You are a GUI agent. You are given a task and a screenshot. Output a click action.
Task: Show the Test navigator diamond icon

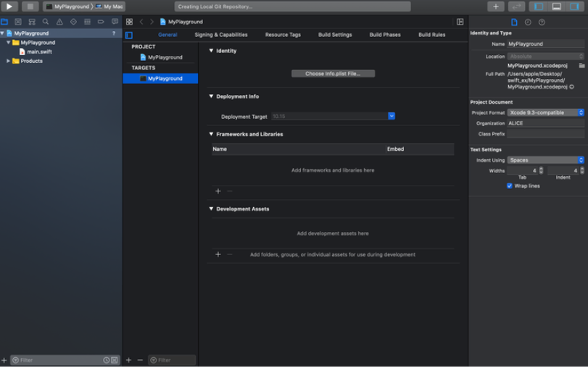(x=73, y=22)
